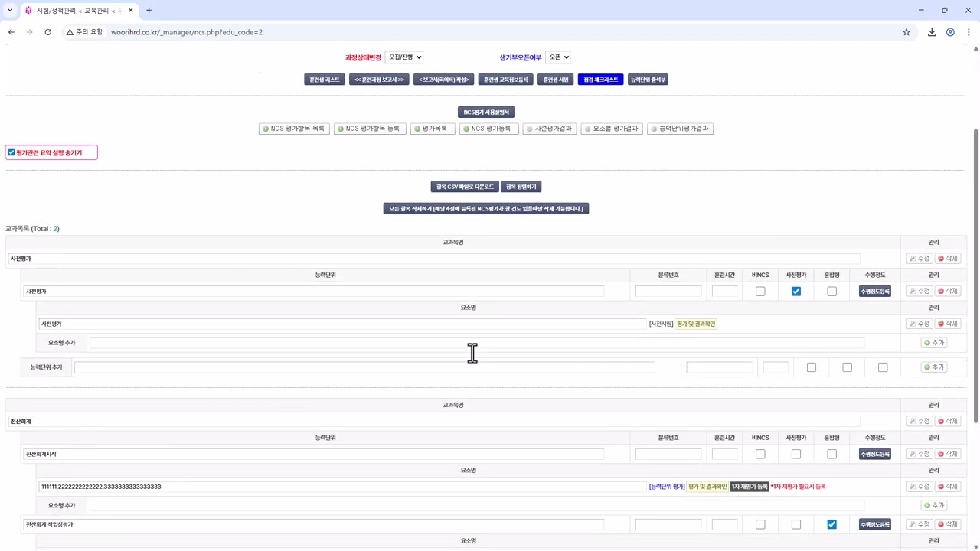Go back using the browser back arrow
Viewport: 980px width, 551px height.
[11, 32]
